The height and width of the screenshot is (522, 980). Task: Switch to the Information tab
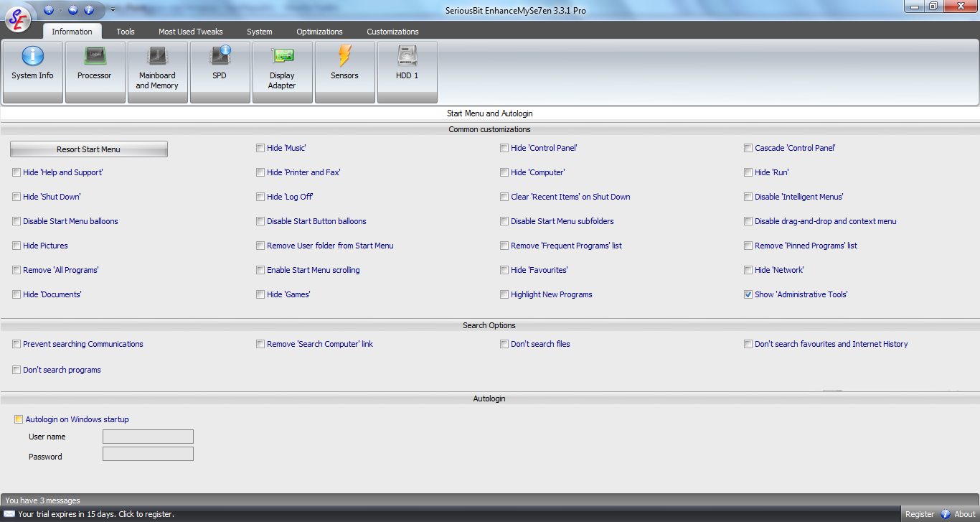click(72, 32)
